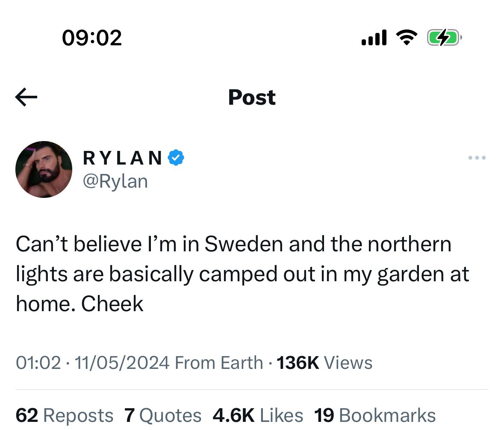Viewport: 504px width, 430px height.
Task: Click the @Rylan handle
Action: click(x=115, y=181)
